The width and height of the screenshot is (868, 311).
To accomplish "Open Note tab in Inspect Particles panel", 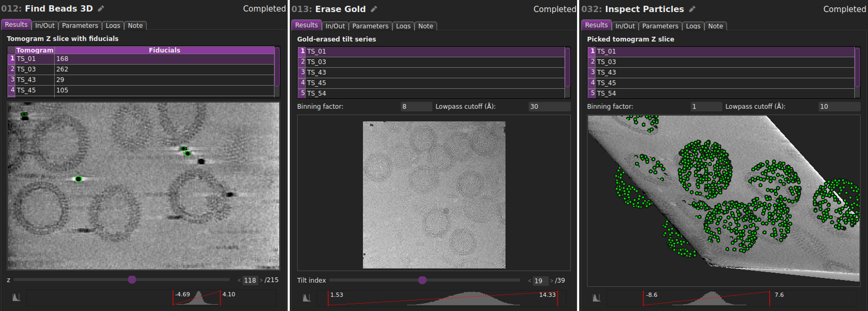I will [x=715, y=26].
